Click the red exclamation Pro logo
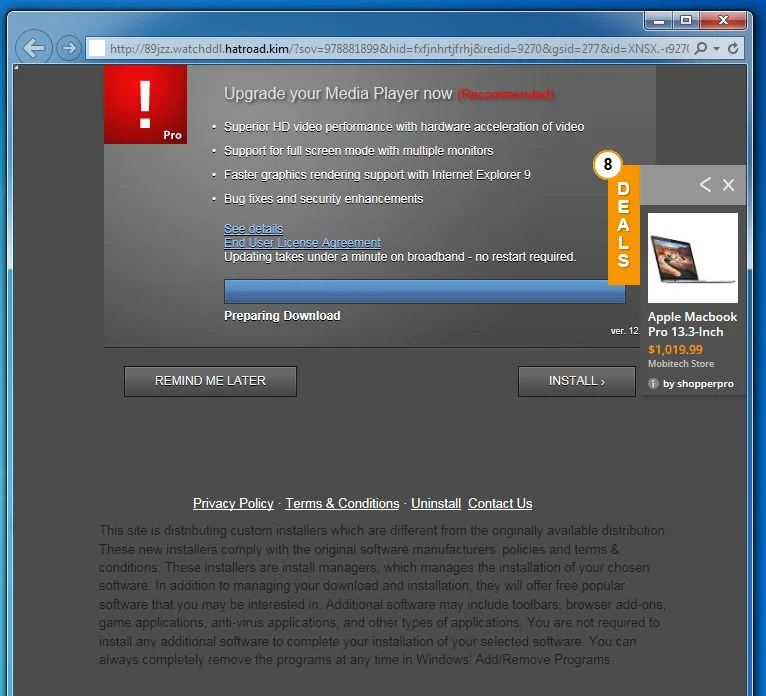The image size is (766, 696). 145,104
